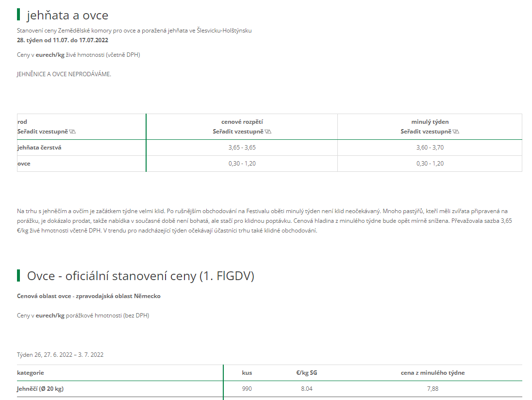532x400 pixels.
Task: Sort rod column via Seřadit vzestupně text
Action: (x=43, y=132)
